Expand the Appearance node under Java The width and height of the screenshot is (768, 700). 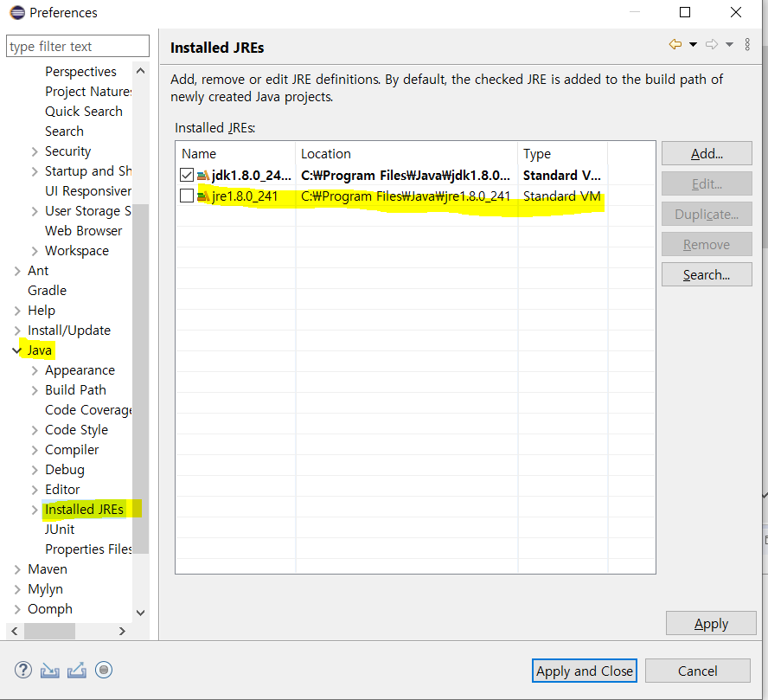point(35,370)
